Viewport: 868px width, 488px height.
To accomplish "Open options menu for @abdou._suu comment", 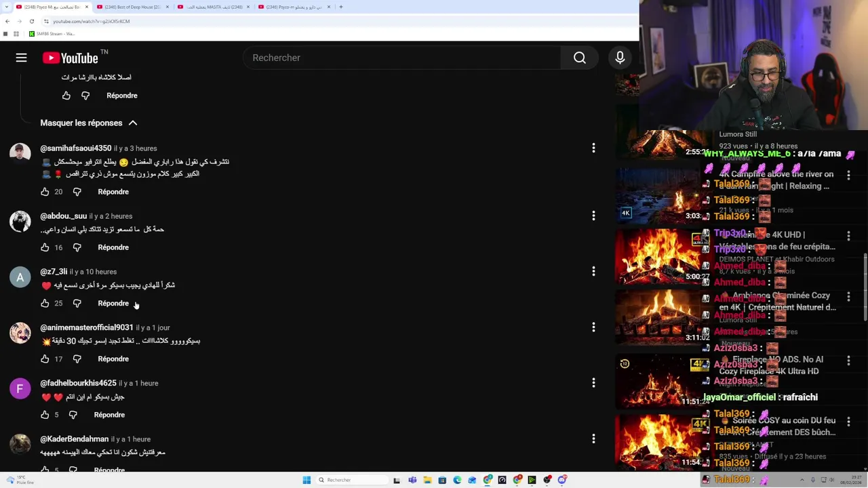I will (593, 216).
